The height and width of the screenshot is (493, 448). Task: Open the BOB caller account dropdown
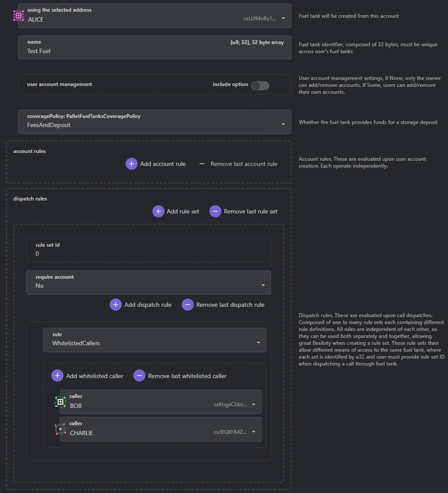coord(161,402)
